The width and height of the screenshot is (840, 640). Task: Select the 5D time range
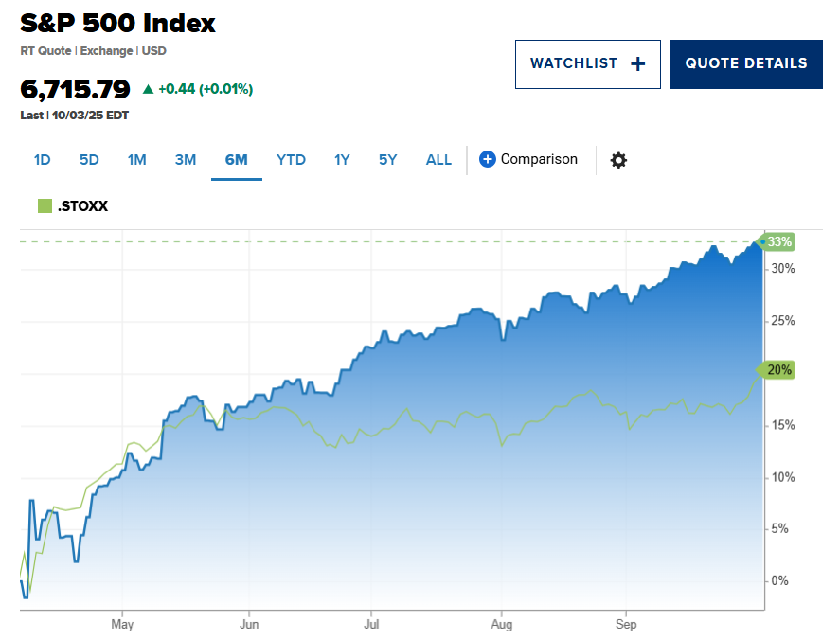pos(89,160)
